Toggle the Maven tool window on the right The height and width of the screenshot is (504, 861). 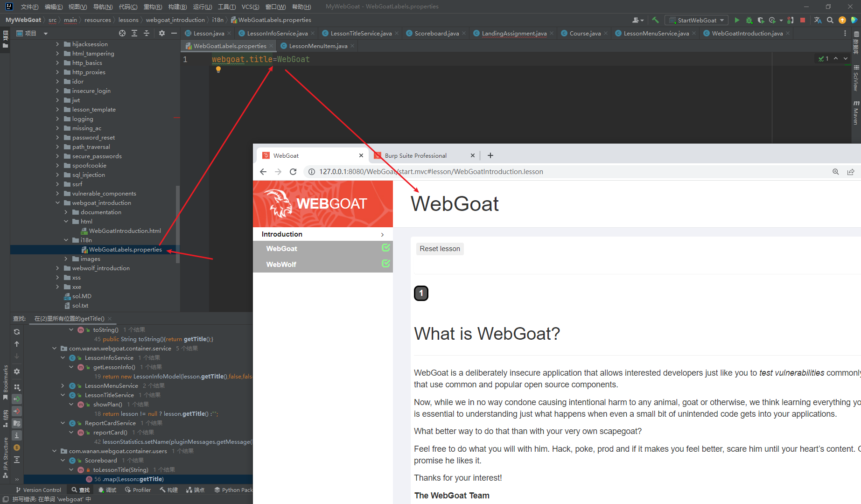coord(856,112)
